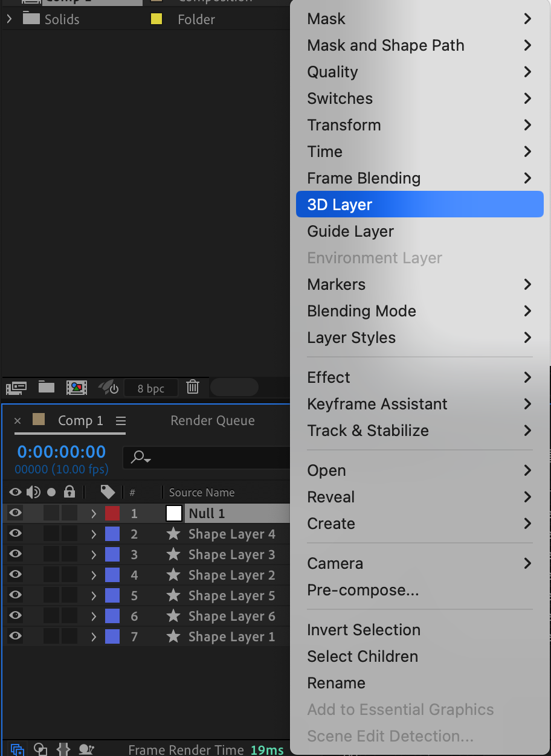
Task: Select 3D Layer from the context menu
Action: click(340, 205)
